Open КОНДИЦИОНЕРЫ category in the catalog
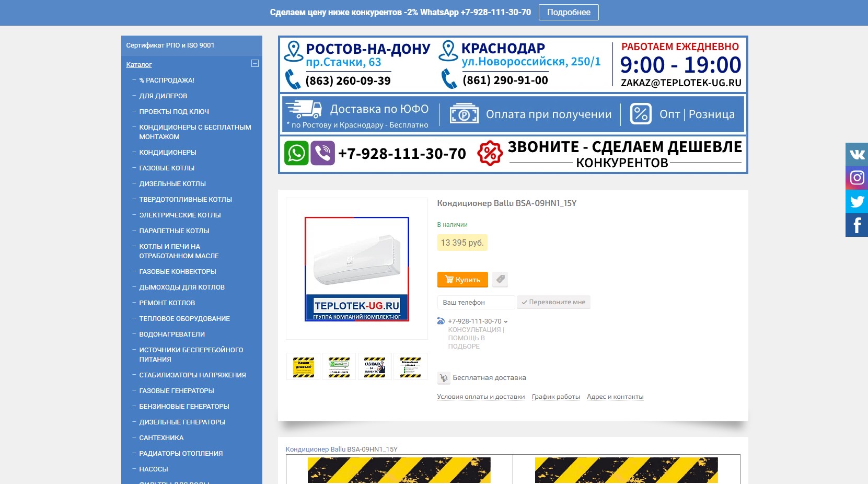 pyautogui.click(x=168, y=152)
